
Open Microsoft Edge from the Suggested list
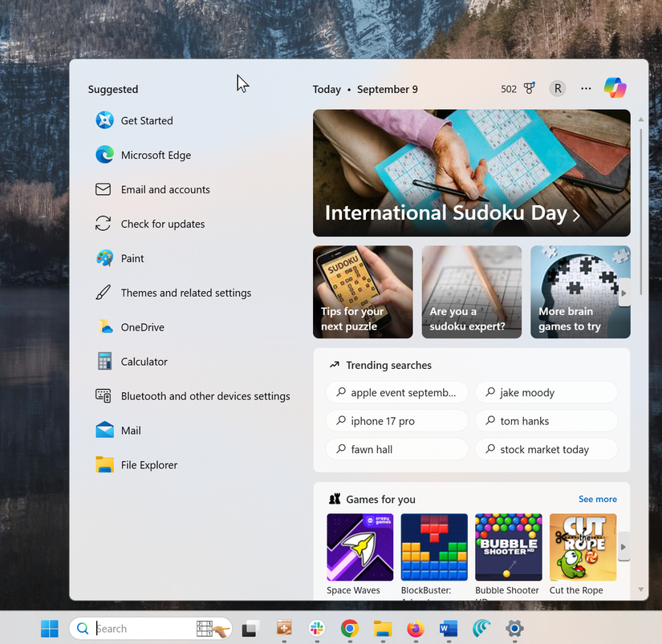pyautogui.click(x=156, y=155)
